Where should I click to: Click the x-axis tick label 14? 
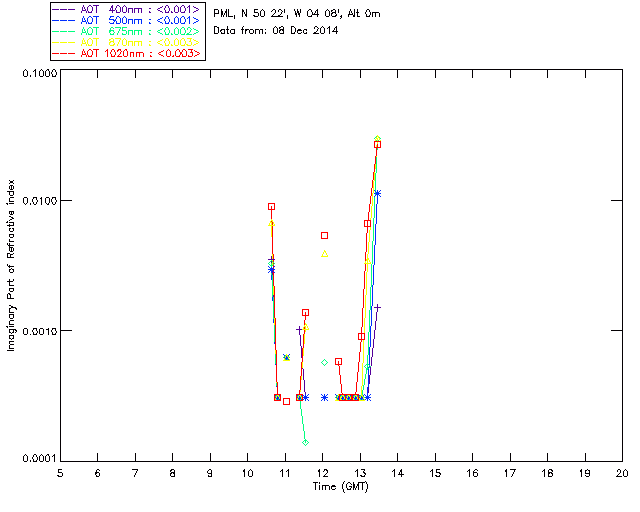(x=398, y=473)
